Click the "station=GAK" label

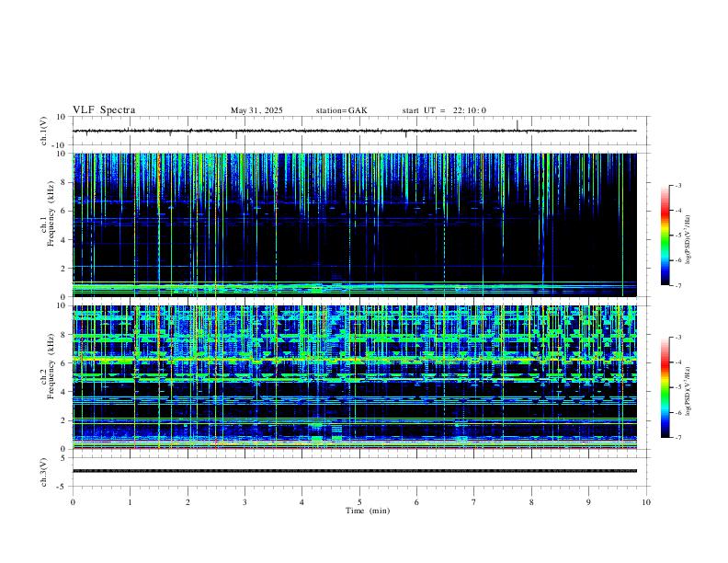tap(341, 110)
